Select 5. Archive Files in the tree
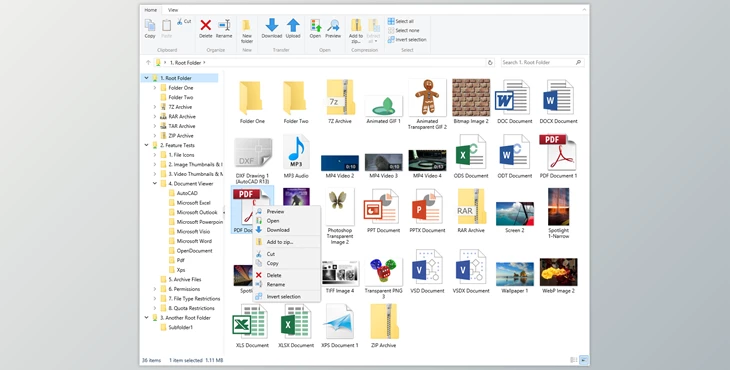 185,279
